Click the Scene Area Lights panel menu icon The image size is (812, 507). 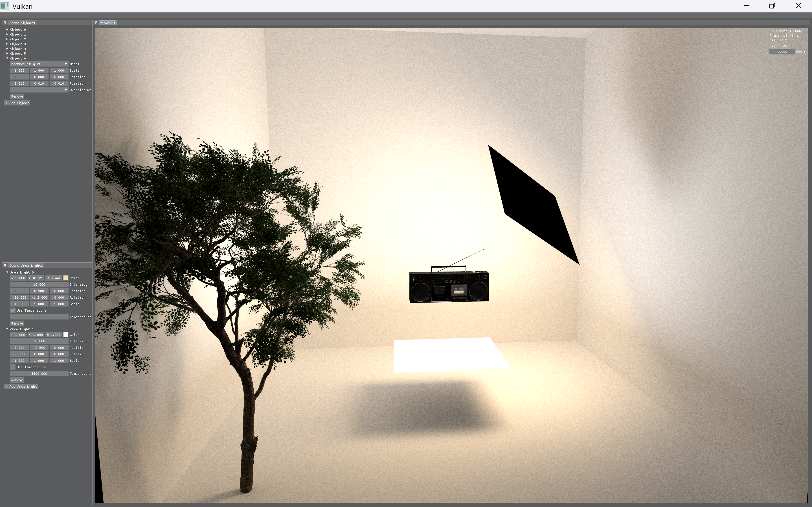(x=5, y=266)
